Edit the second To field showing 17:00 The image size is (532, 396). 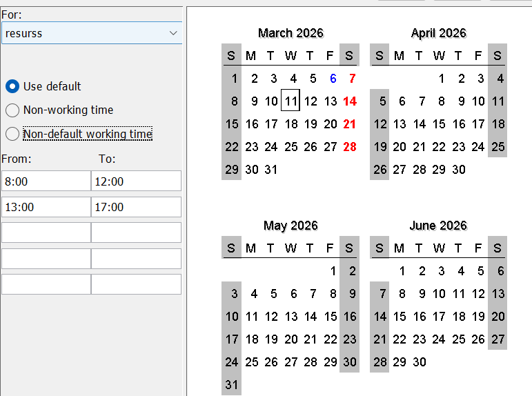[x=136, y=207]
